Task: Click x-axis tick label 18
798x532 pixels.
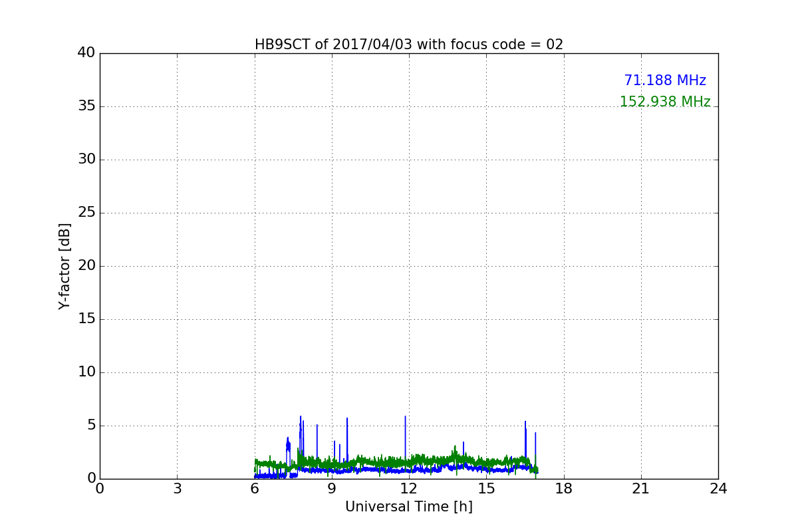Action: 564,489
